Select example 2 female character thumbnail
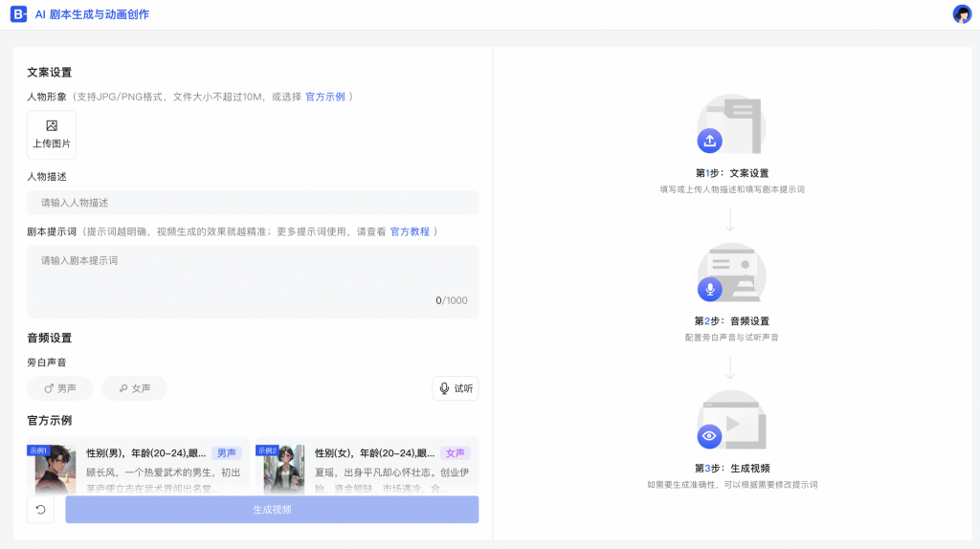Screen dimensions: 980x549 pyautogui.click(x=280, y=470)
